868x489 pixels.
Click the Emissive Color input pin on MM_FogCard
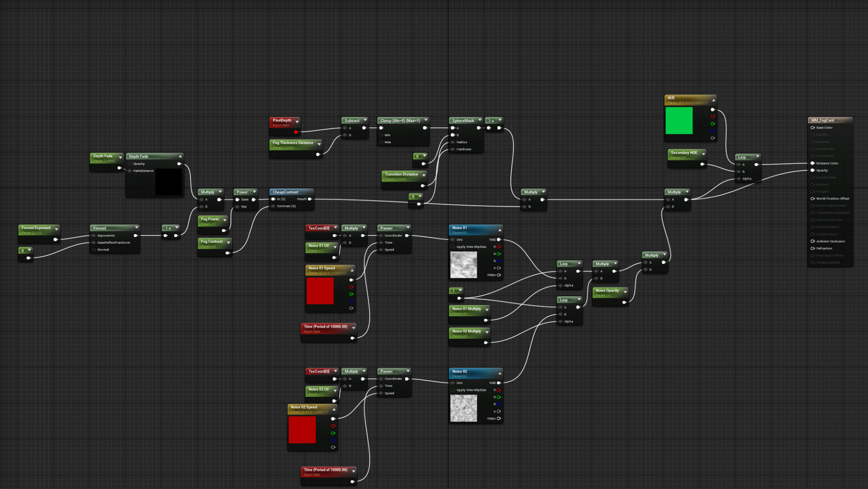tap(813, 163)
